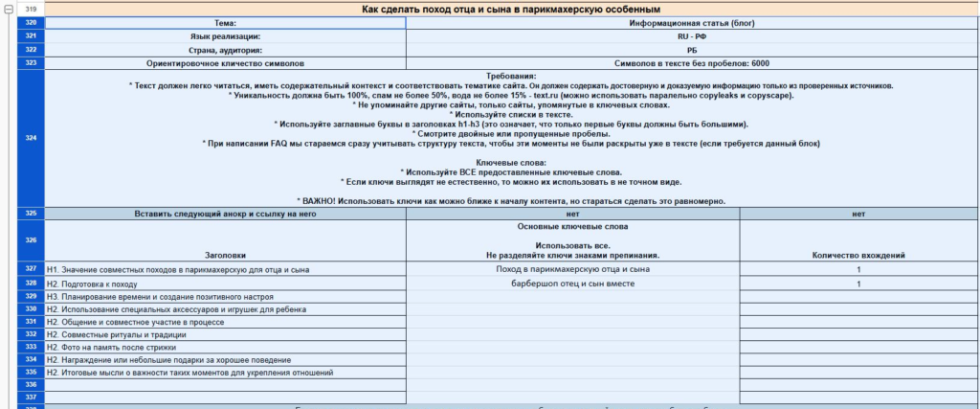Viewport: 980px width, 409px height.
Task: Select row header 335
Action: pos(31,373)
